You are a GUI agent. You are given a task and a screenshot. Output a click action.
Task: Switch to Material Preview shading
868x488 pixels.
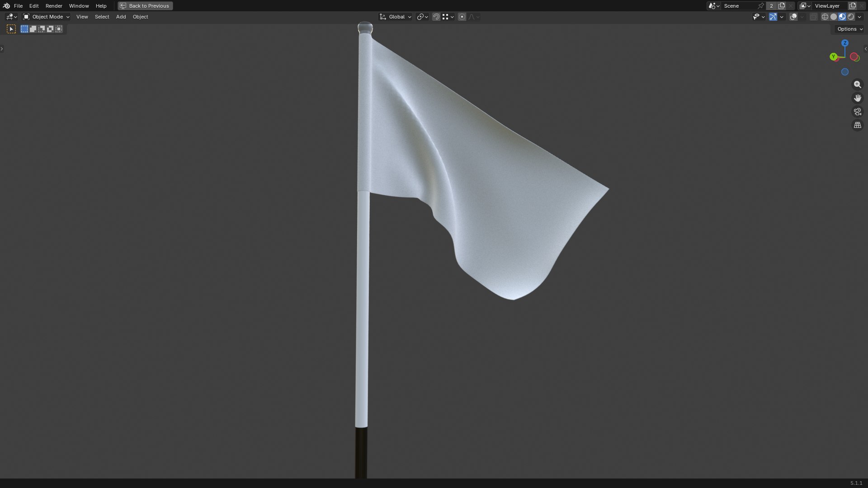click(842, 17)
